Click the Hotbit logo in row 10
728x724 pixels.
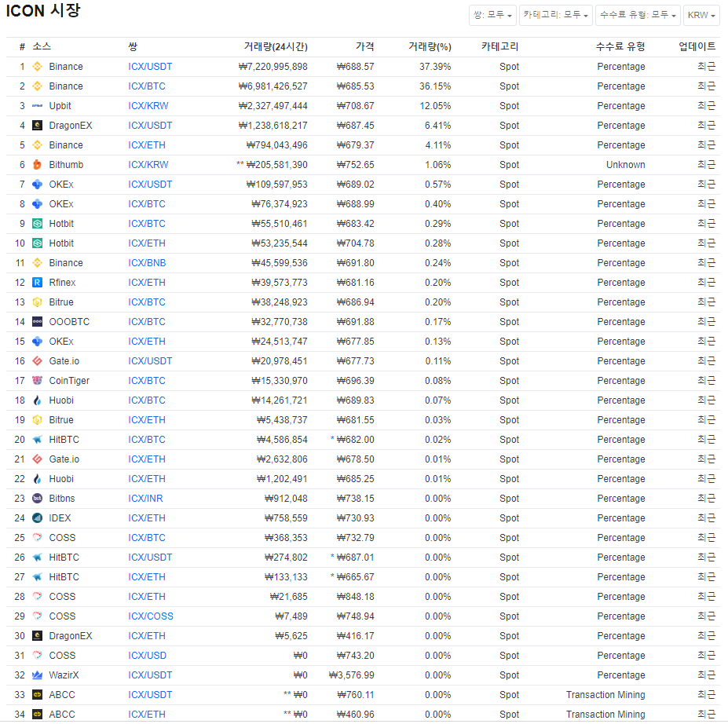pos(37,243)
